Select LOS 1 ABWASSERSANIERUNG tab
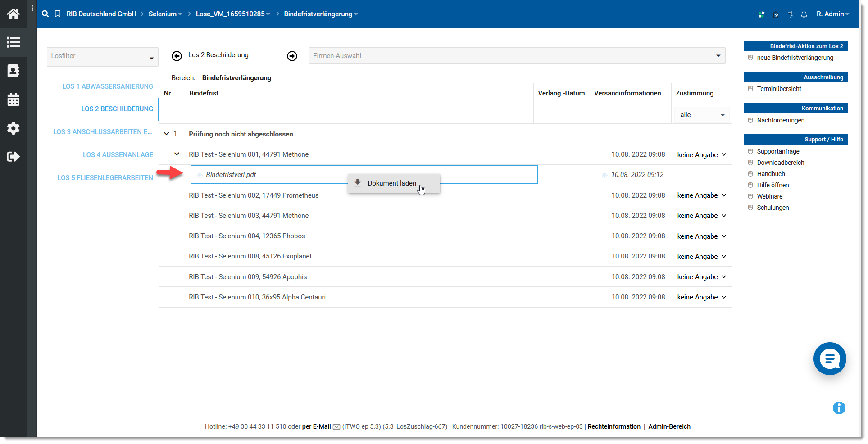 108,86
